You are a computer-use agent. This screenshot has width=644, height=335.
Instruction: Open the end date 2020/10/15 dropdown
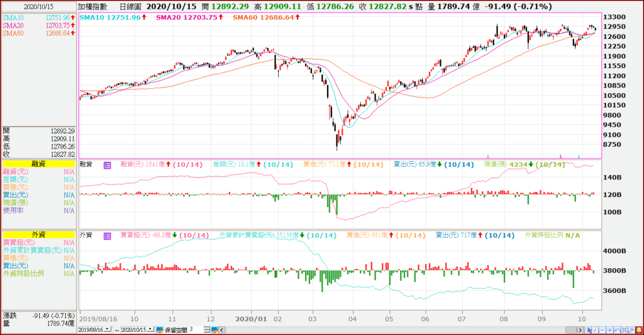[150, 330]
